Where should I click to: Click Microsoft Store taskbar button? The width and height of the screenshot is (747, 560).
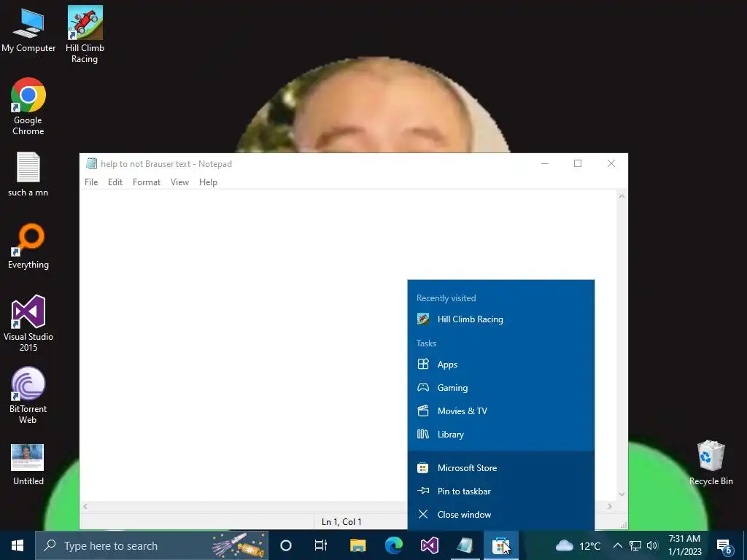point(500,545)
